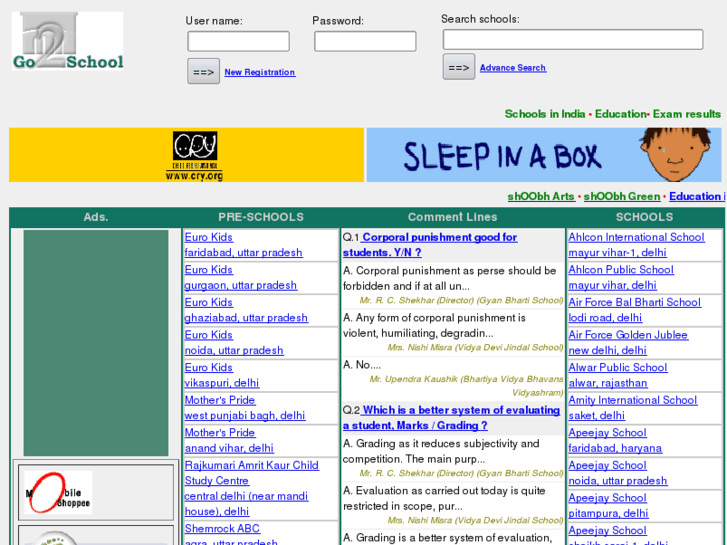
Task: Open Apeejay School pitampura, delhi
Action: click(608, 505)
